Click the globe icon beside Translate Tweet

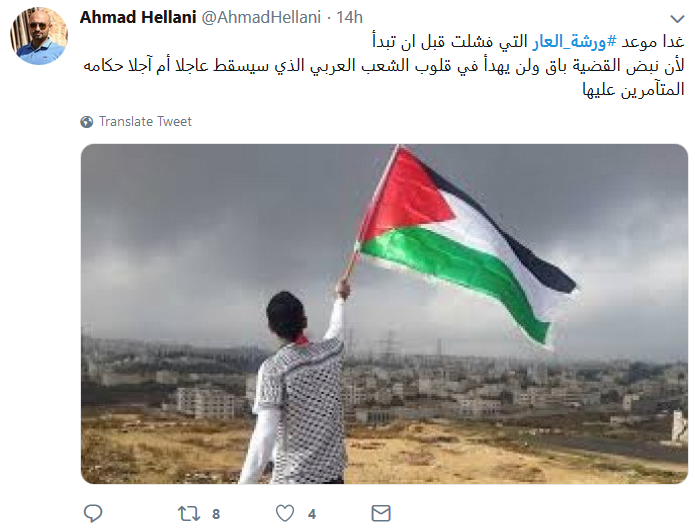[87, 121]
